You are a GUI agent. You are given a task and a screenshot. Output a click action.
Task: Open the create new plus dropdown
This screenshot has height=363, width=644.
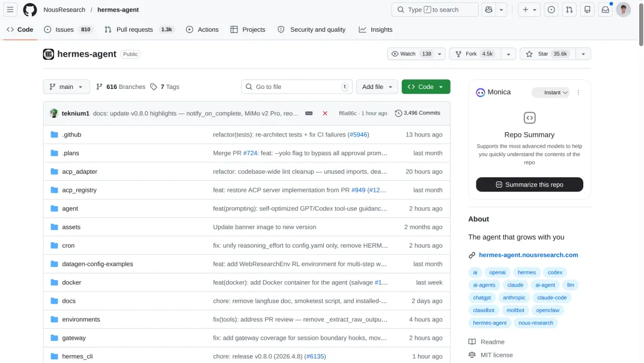click(529, 10)
